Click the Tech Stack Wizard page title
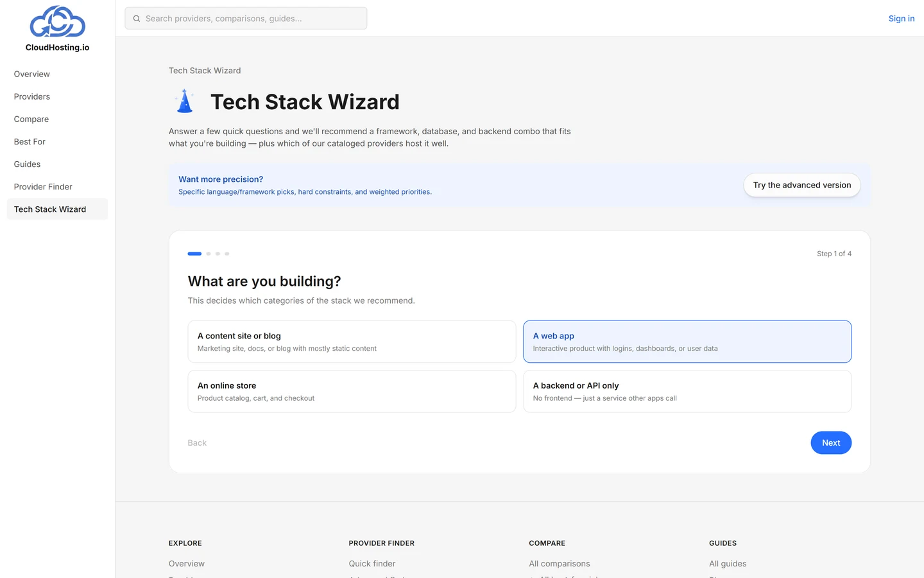Viewport: 924px width, 578px height. point(305,101)
